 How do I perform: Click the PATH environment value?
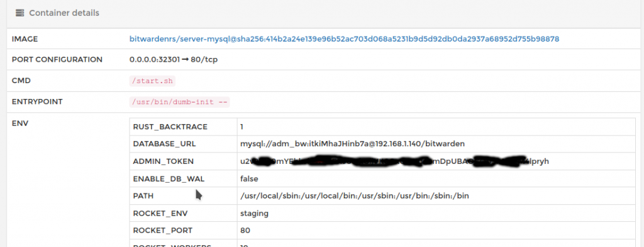tap(355, 196)
